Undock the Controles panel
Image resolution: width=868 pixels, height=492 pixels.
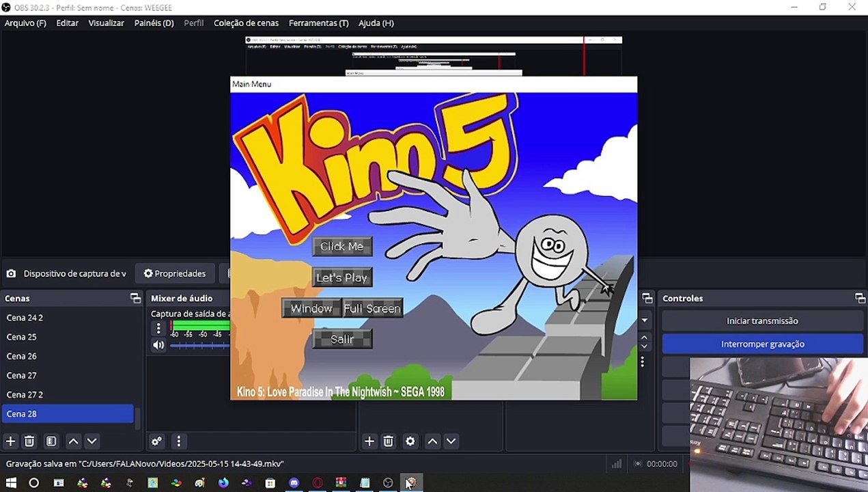(x=860, y=298)
